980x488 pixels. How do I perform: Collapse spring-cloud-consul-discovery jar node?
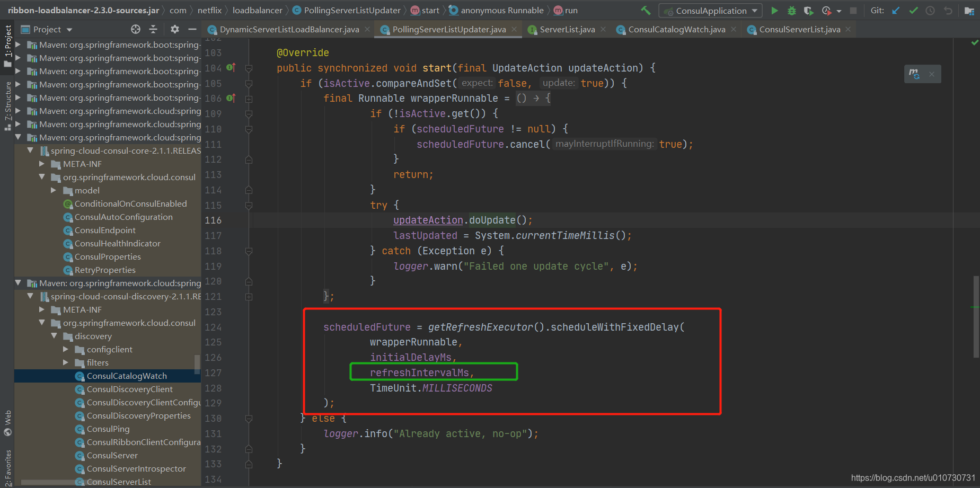point(30,296)
